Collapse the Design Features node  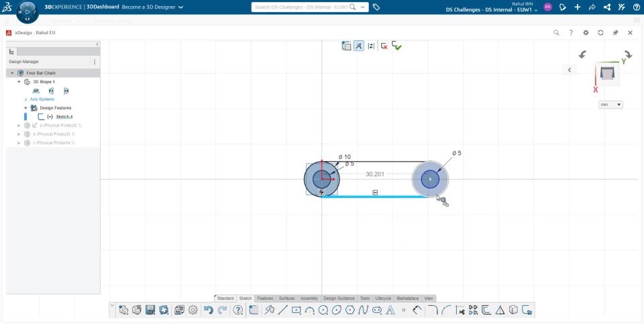pos(25,108)
